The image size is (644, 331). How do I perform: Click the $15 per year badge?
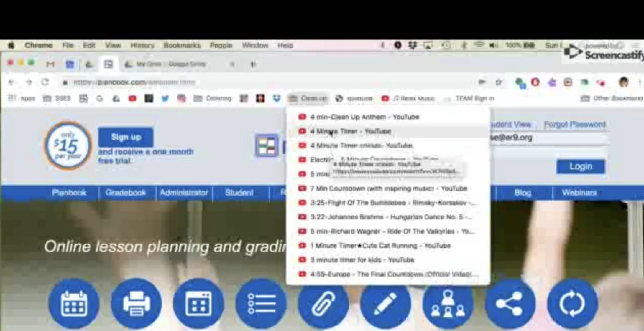click(x=68, y=145)
